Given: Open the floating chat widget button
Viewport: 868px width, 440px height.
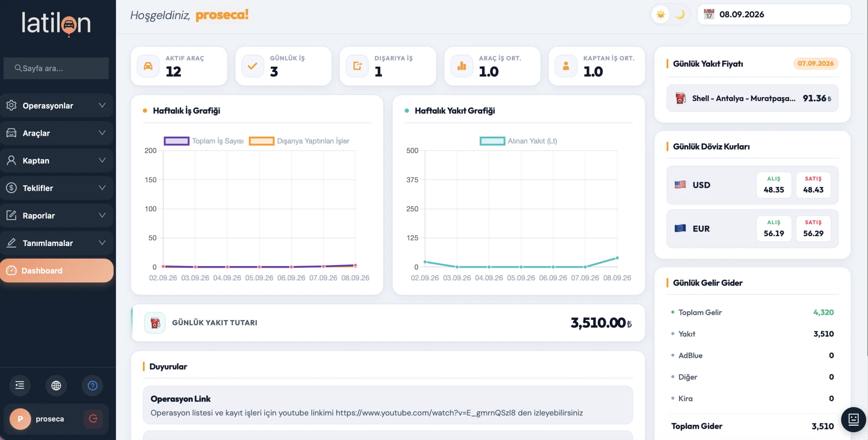Looking at the screenshot, I should click(853, 420).
